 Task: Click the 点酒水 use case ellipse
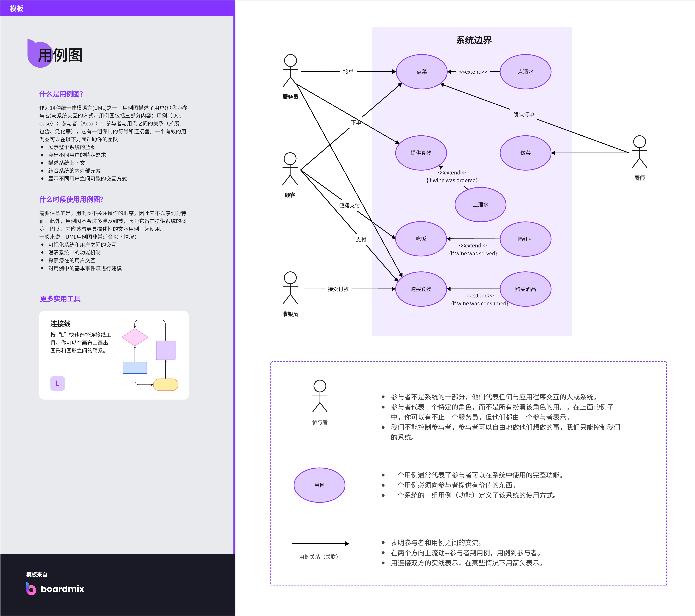(x=525, y=72)
